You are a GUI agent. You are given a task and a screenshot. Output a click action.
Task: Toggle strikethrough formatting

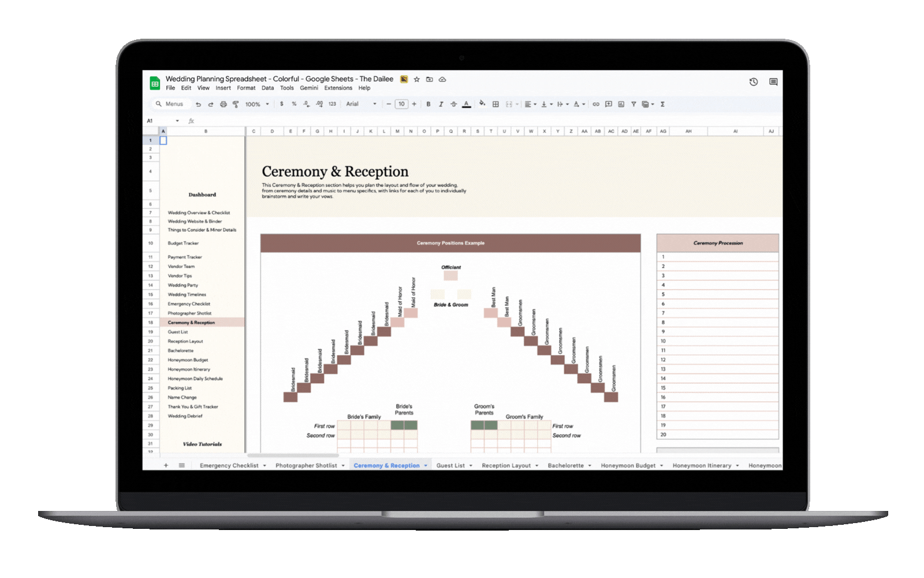tap(453, 105)
